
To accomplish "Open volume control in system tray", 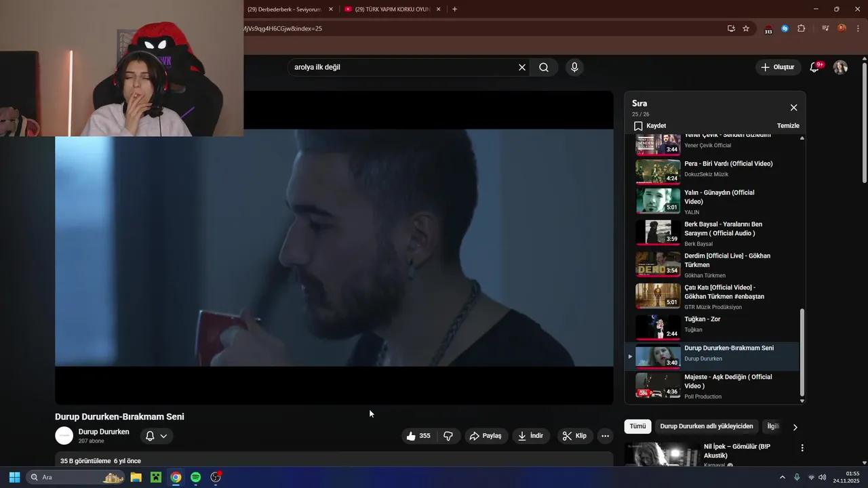I will [x=823, y=477].
